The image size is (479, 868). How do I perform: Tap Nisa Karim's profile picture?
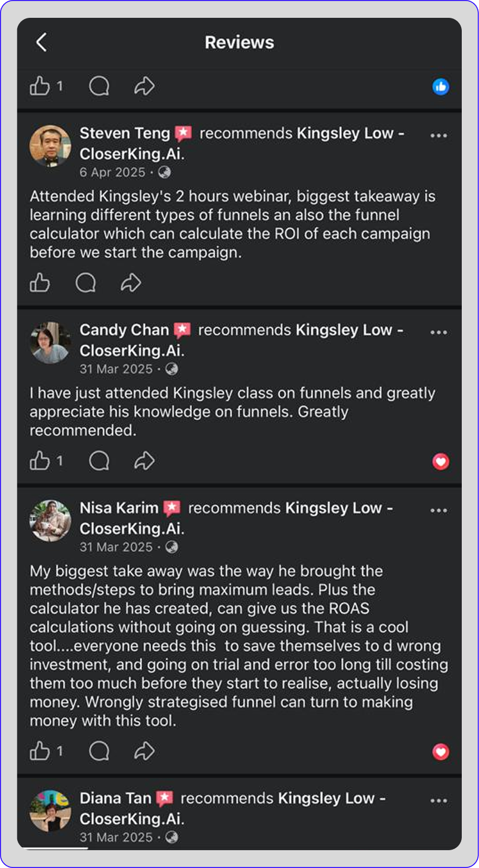pyautogui.click(x=51, y=520)
